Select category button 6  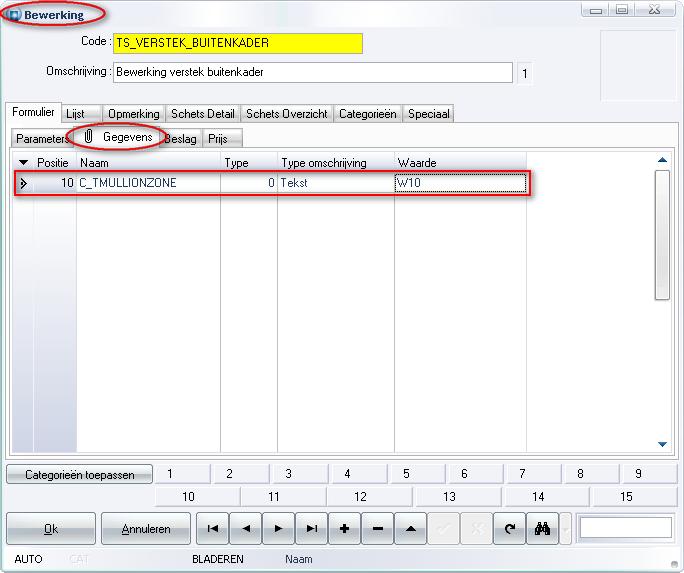(475, 474)
